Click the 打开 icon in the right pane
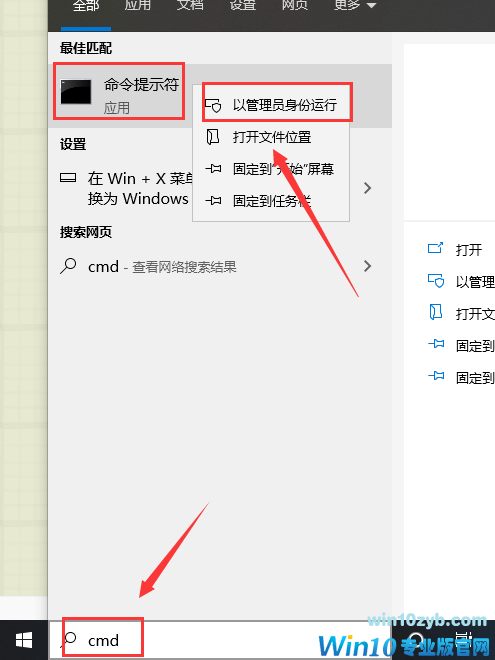495x660 pixels. pyautogui.click(x=435, y=248)
